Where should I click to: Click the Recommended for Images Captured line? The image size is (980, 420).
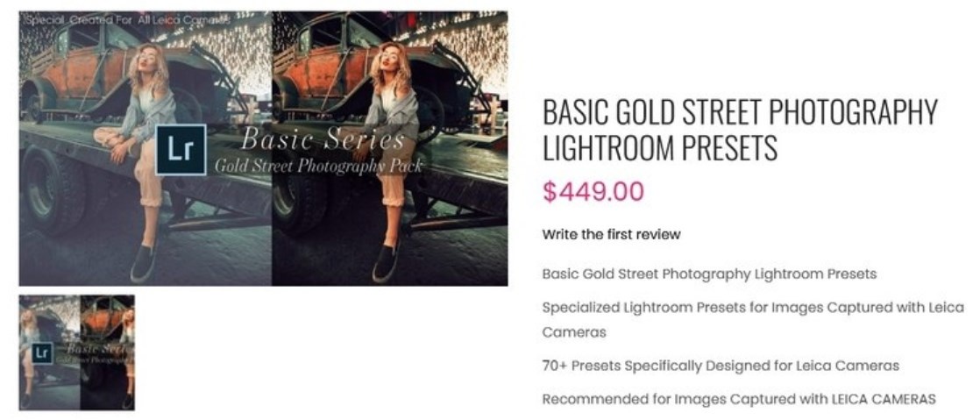point(738,399)
